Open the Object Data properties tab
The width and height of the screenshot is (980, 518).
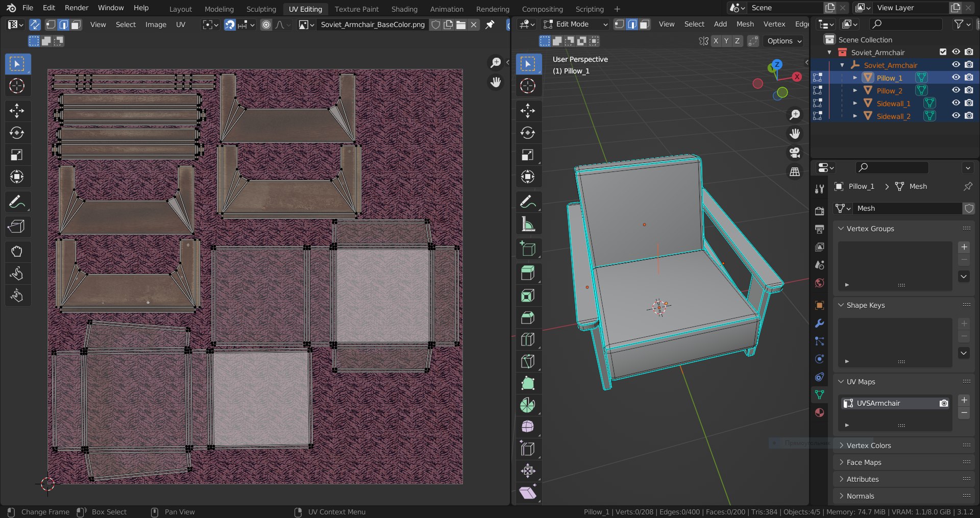819,394
